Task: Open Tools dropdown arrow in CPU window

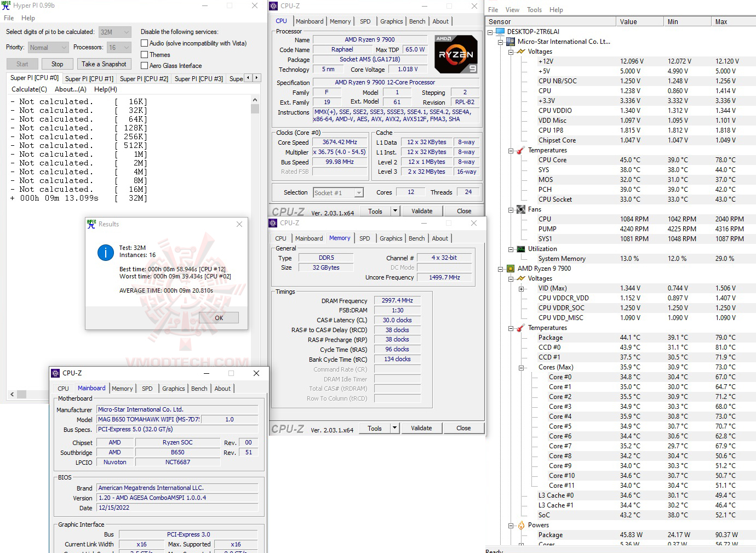Action: point(395,211)
